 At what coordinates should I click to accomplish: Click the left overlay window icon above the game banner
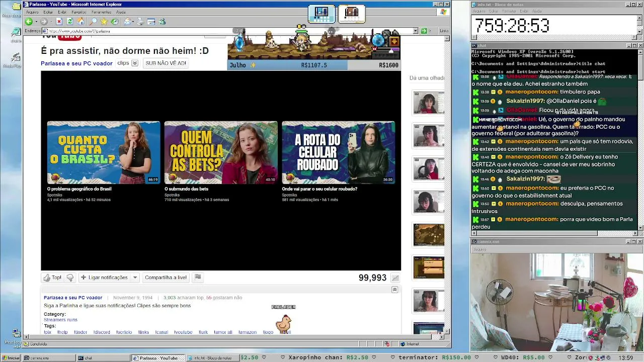pyautogui.click(x=321, y=14)
